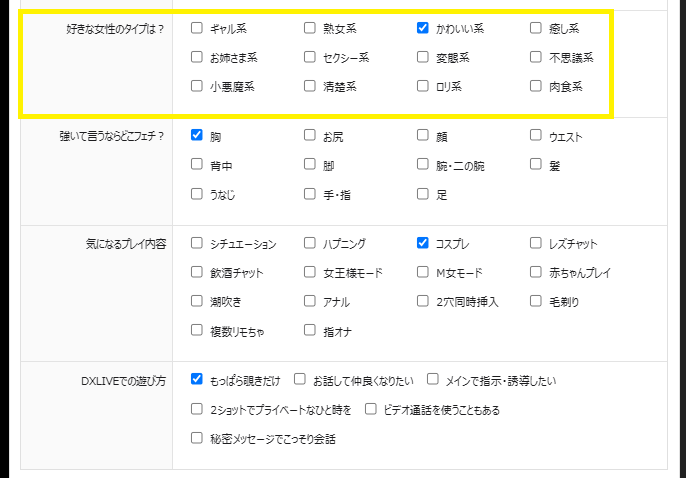This screenshot has width=686, height=478.
Task: Uncheck the もっぱら覗きだけ option
Action: click(x=197, y=380)
